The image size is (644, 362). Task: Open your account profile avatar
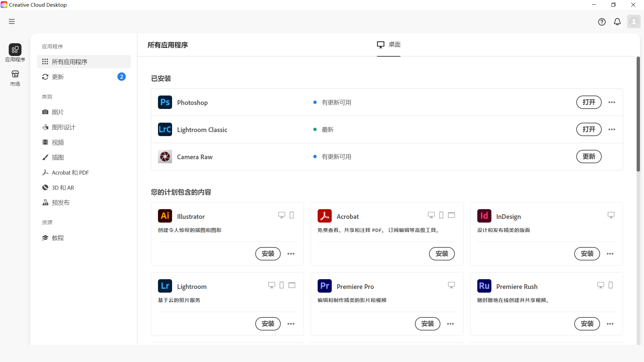click(x=634, y=21)
